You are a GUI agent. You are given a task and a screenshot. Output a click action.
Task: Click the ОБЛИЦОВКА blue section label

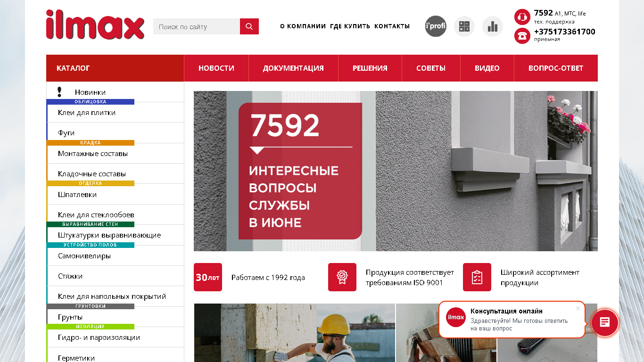click(91, 102)
